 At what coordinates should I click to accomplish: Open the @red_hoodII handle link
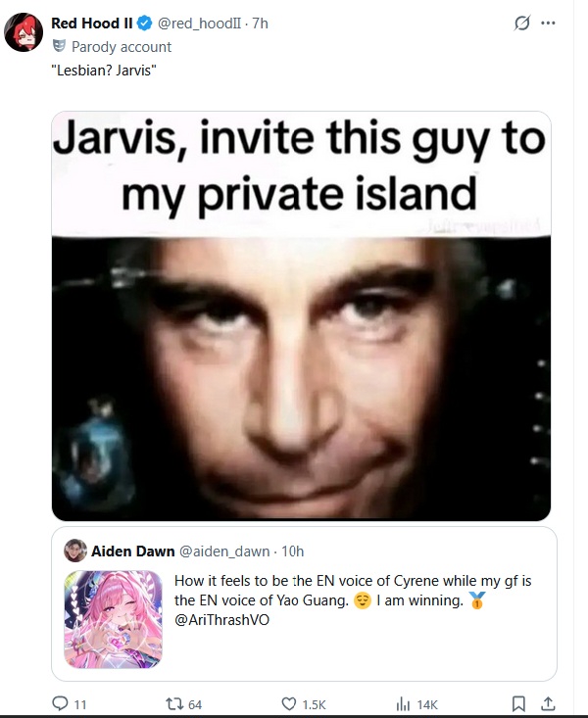click(x=199, y=23)
